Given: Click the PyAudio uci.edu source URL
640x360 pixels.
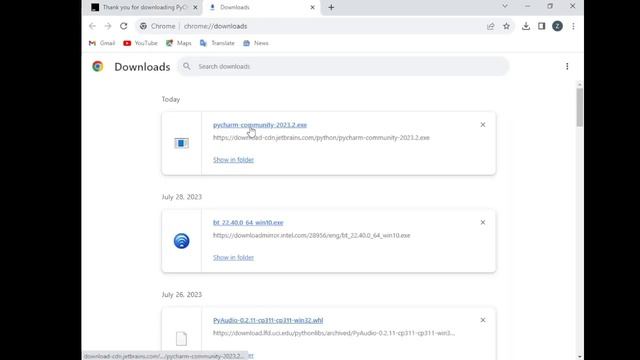Looking at the screenshot, I should 334,333.
